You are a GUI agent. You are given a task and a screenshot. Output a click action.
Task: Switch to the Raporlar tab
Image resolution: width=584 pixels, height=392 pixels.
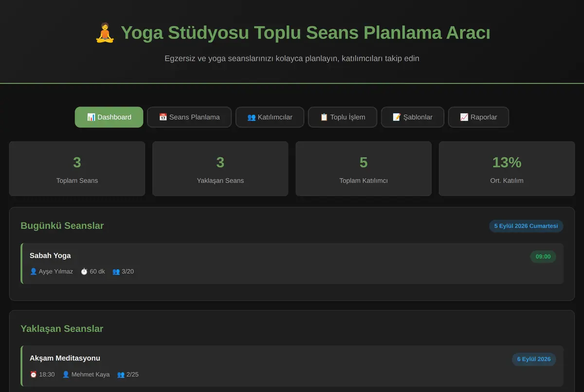(479, 117)
